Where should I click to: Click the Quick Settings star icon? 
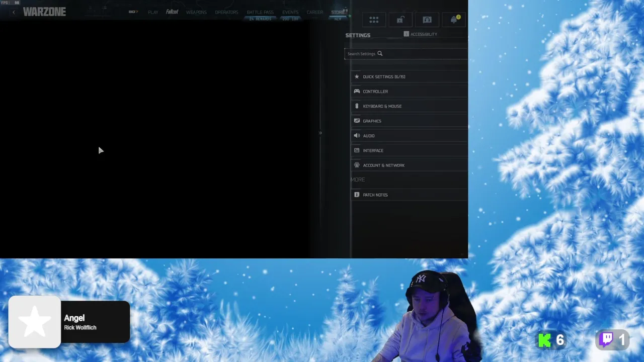click(357, 76)
